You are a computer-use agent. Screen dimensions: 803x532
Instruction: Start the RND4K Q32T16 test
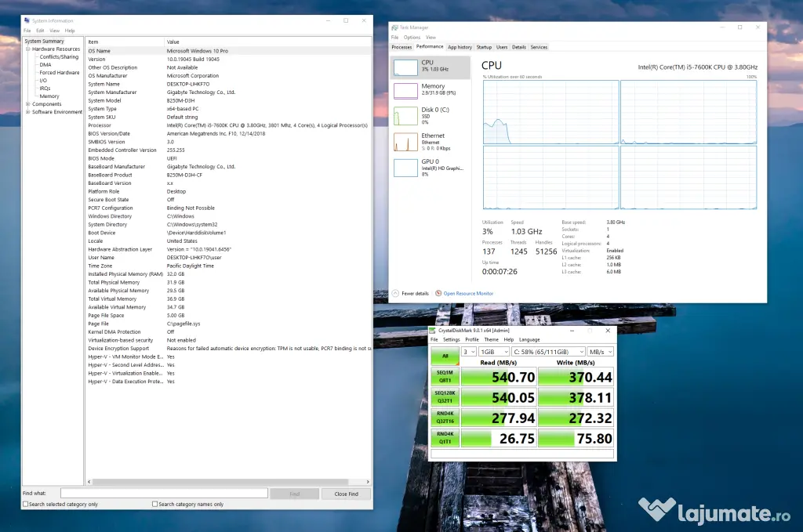445,418
